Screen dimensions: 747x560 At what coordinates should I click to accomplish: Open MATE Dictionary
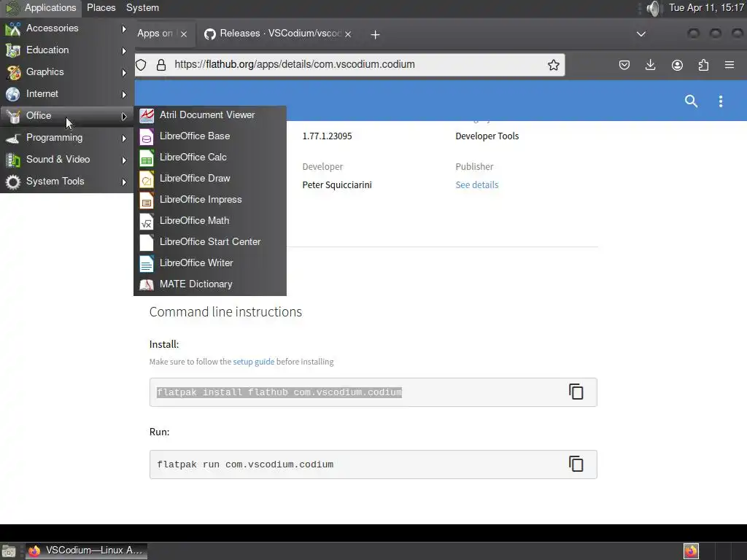pyautogui.click(x=210, y=284)
